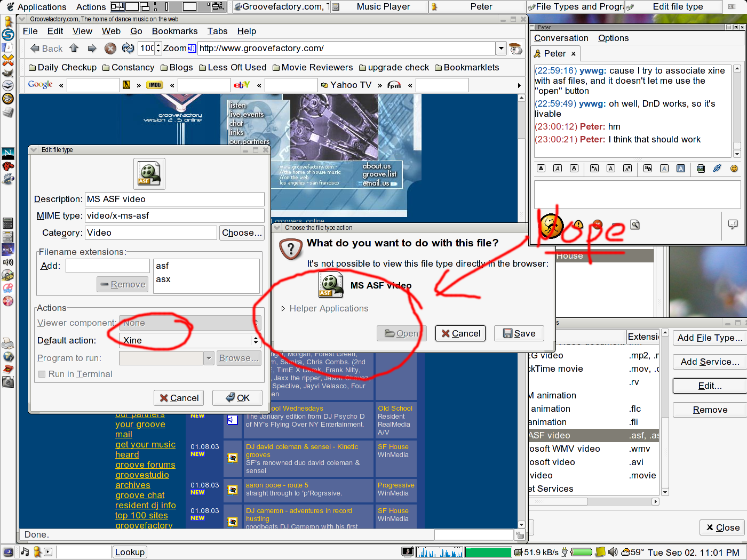Click the Google smart bookmark icon
This screenshot has height=560, width=747.
click(x=41, y=85)
